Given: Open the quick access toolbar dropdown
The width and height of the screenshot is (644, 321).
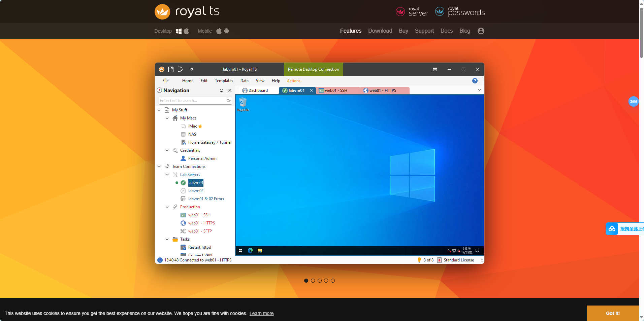Looking at the screenshot, I should click(x=192, y=69).
